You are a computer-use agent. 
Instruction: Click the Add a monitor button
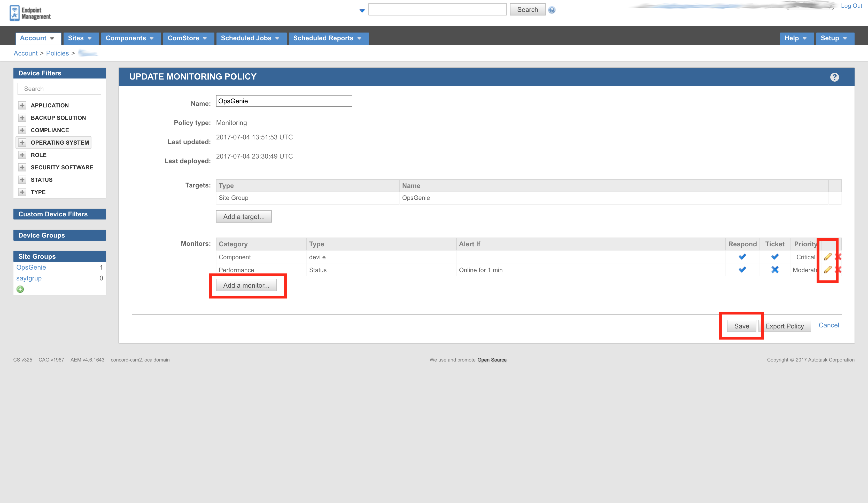pos(247,285)
